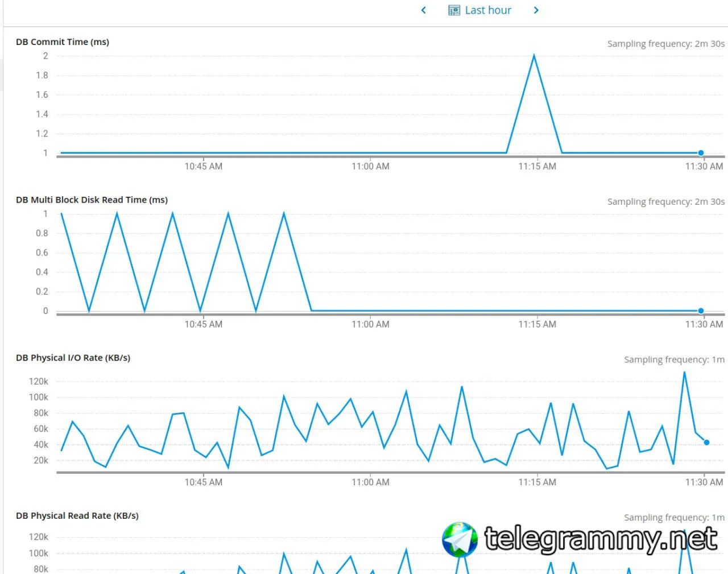Select the DB Commit Time peak at 11:15

pos(534,55)
